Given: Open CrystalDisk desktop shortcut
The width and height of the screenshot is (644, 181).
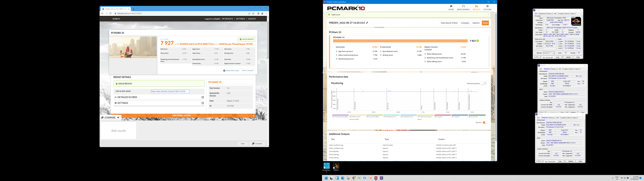Looking at the screenshot, I should click(x=327, y=167).
